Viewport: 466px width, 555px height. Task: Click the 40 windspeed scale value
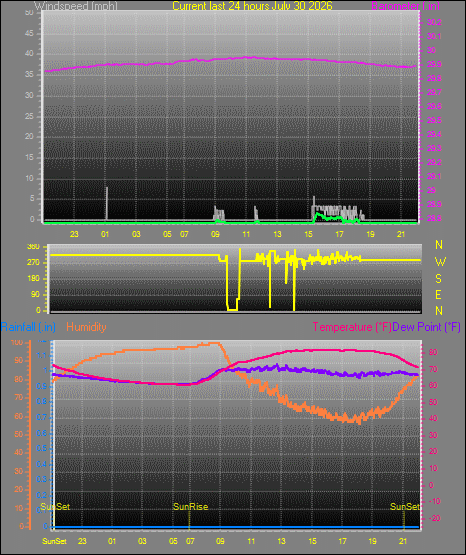pyautogui.click(x=29, y=53)
